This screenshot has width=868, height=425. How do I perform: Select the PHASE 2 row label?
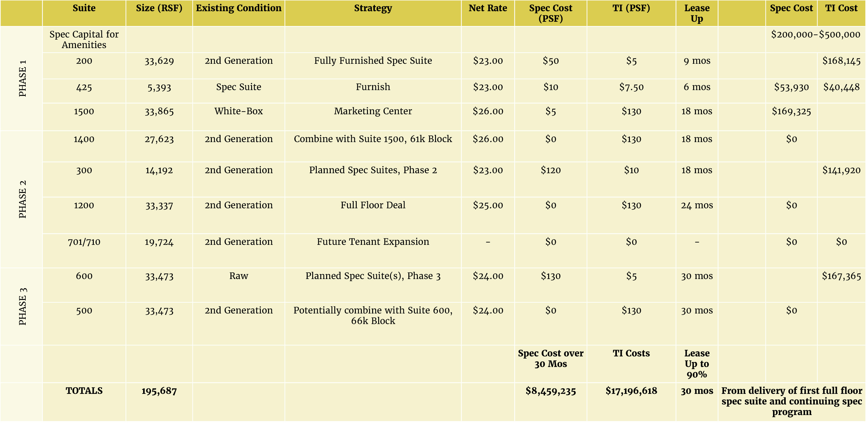click(22, 199)
